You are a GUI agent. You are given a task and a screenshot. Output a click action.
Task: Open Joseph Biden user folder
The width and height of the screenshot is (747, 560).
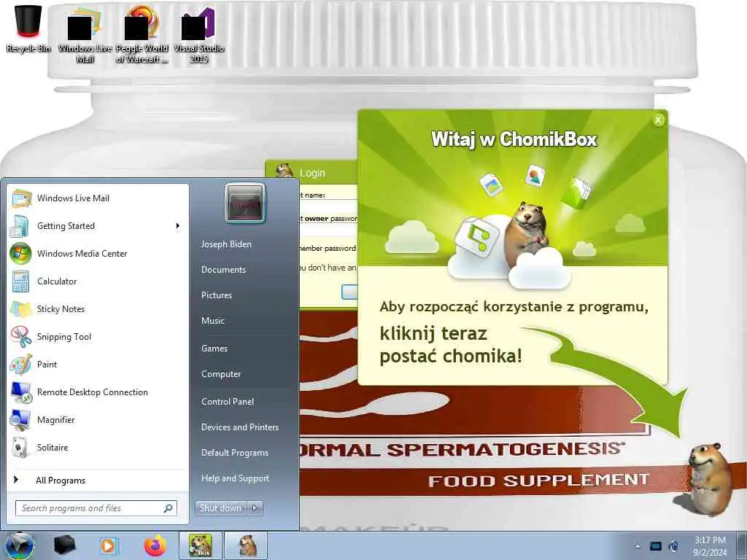pos(226,244)
